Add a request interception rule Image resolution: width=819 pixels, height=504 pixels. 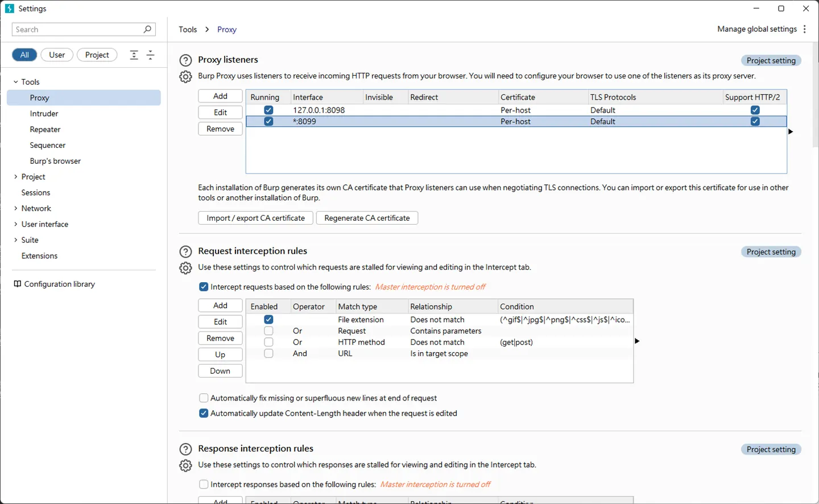tap(221, 305)
